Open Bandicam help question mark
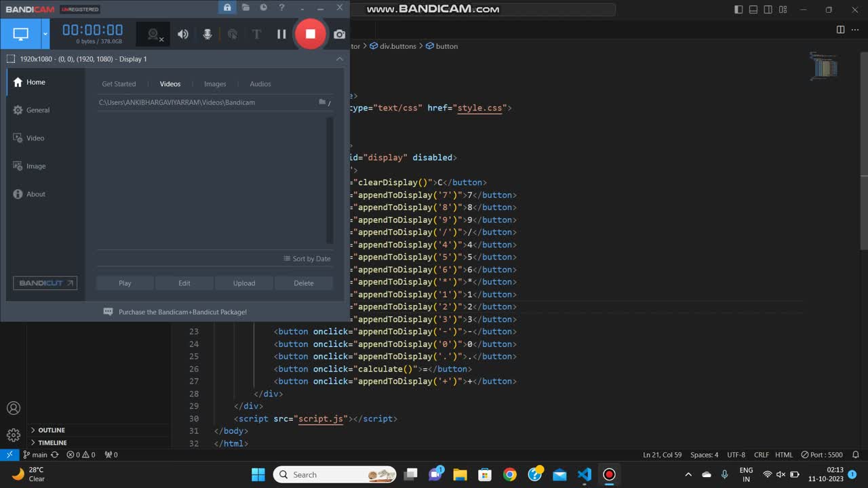The image size is (868, 488). (281, 7)
